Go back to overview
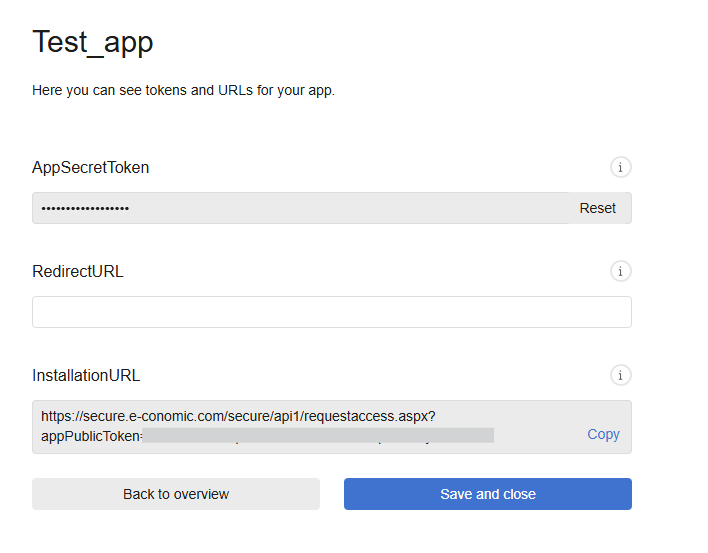This screenshot has height=553, width=708. 176,494
